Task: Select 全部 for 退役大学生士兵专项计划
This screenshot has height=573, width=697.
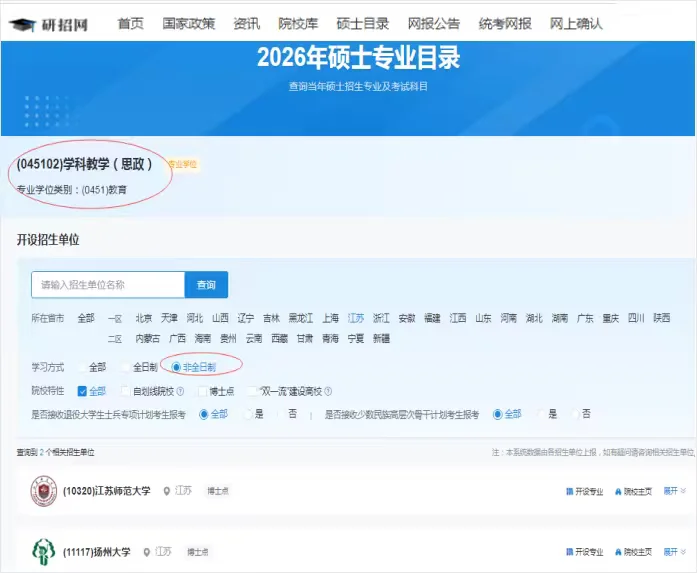Action: (x=204, y=414)
